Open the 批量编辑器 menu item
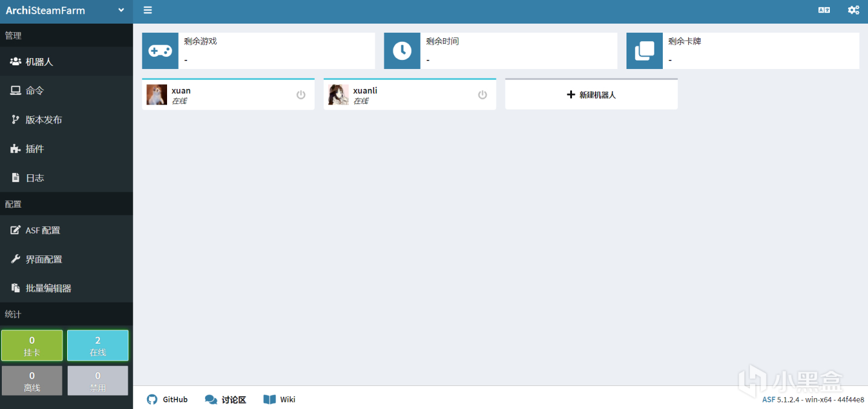 coord(67,289)
